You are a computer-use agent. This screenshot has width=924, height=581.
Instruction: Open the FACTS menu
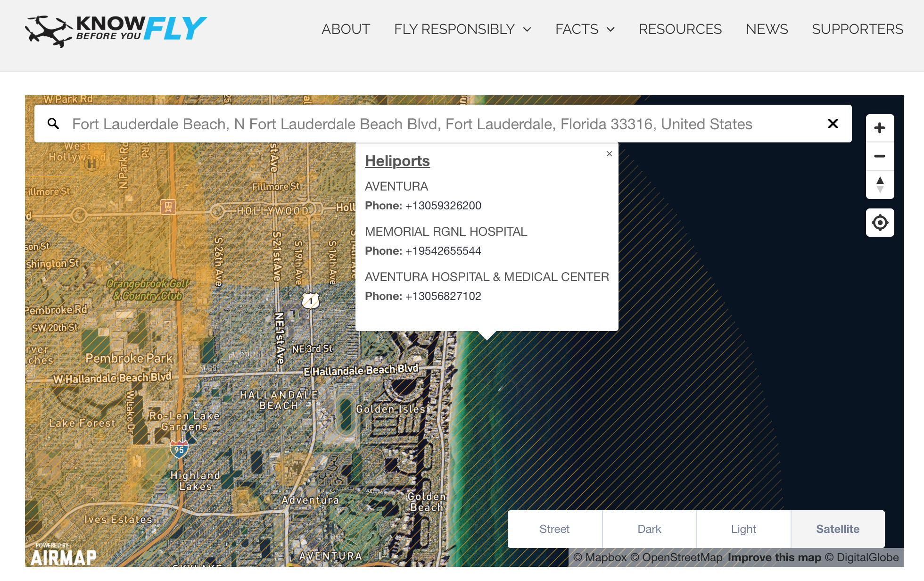tap(577, 29)
